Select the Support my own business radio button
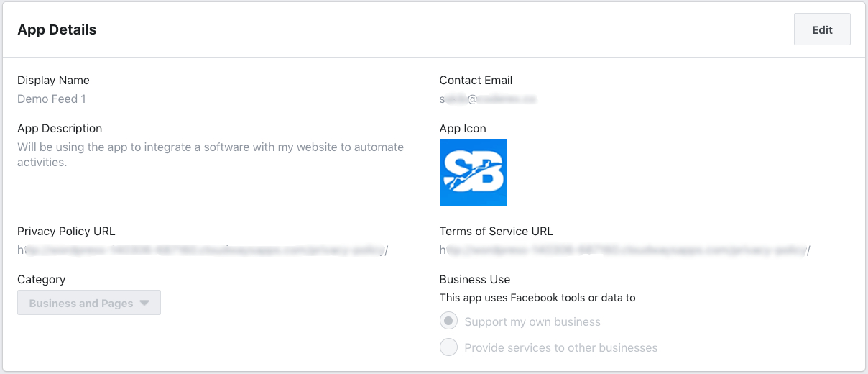Viewport: 868px width, 374px height. click(448, 321)
